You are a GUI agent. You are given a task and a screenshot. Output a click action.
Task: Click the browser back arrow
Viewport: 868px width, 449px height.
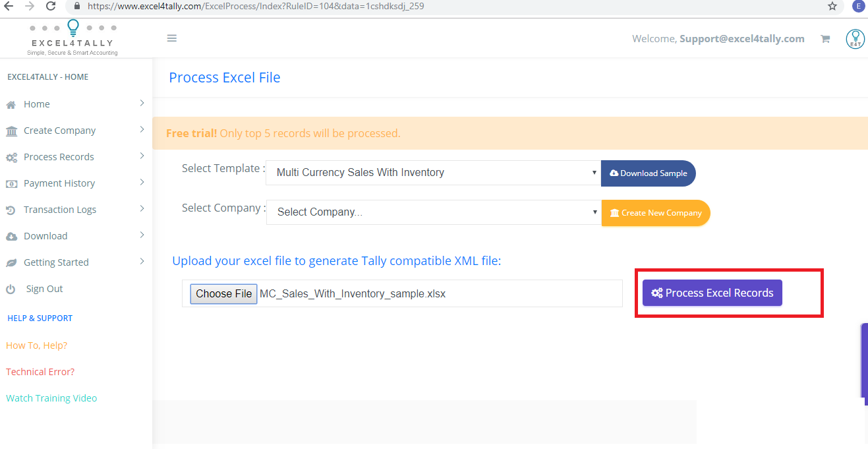(9, 6)
